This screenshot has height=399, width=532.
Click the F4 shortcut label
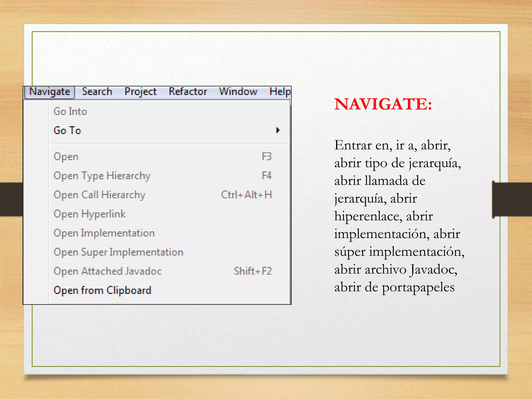point(267,176)
